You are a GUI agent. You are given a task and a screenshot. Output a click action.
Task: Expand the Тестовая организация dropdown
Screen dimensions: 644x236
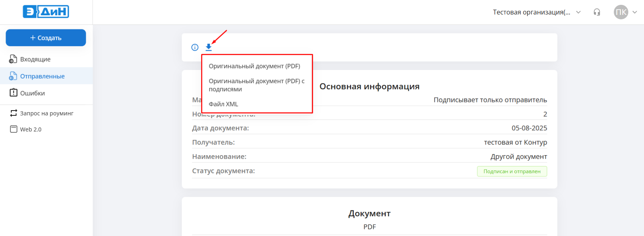[578, 12]
